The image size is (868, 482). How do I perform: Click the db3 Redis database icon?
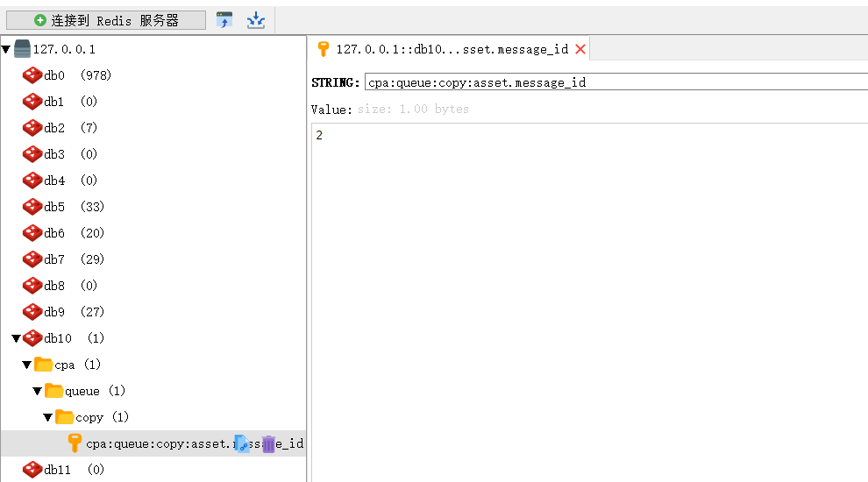(x=32, y=154)
